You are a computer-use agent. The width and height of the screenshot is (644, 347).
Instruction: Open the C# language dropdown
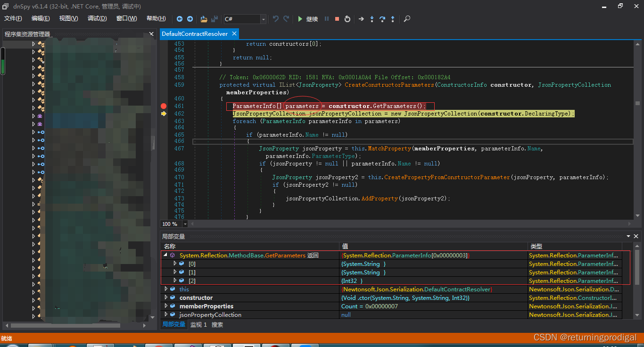point(263,19)
